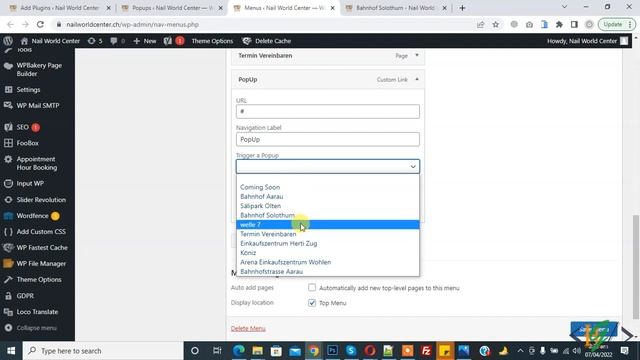Open Theme Options in the admin bar
The height and width of the screenshot is (360, 640).
point(212,41)
